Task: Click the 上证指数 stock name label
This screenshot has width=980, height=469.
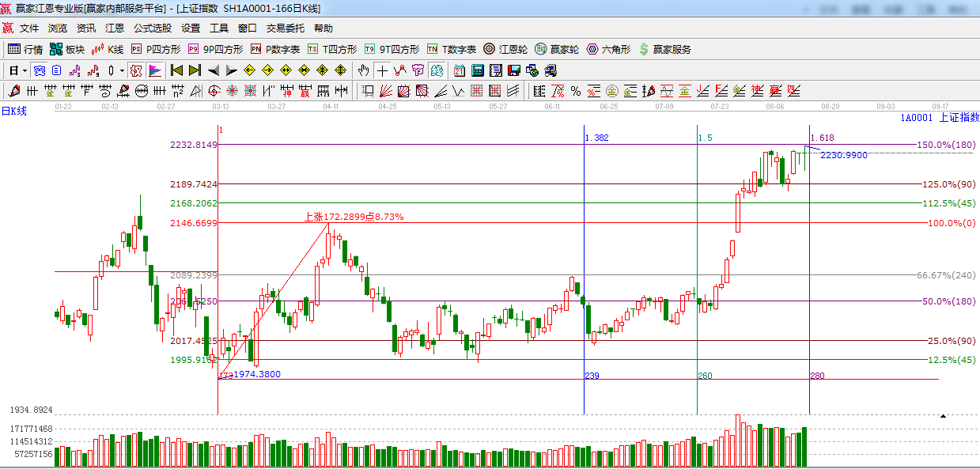Action: coord(959,117)
